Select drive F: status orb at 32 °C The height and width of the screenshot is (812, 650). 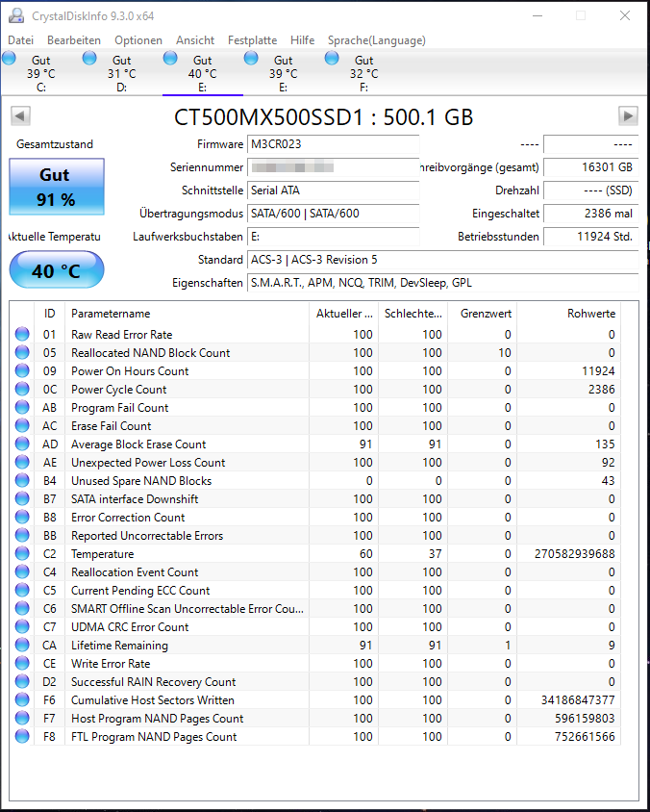pyautogui.click(x=332, y=58)
